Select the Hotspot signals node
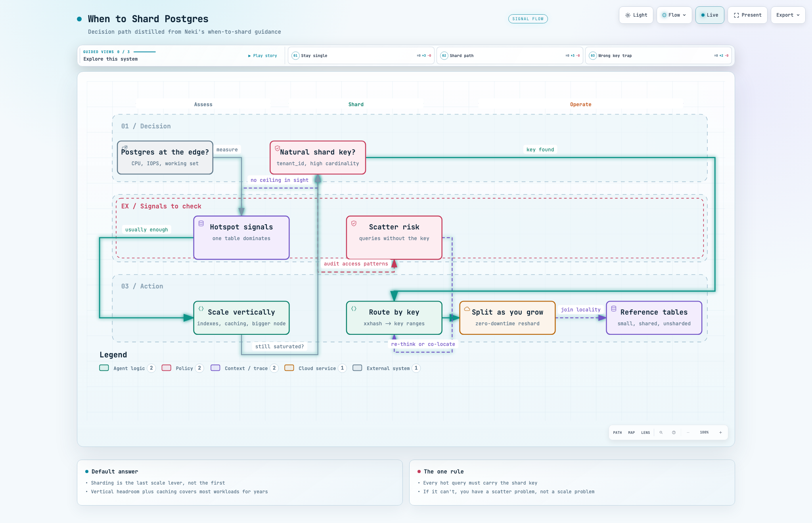Viewport: 812px width, 523px height. (x=241, y=238)
